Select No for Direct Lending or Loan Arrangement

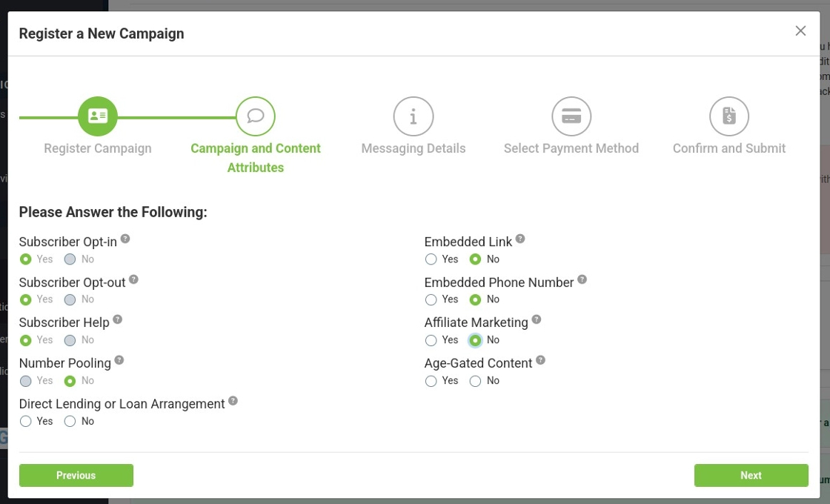[70, 421]
